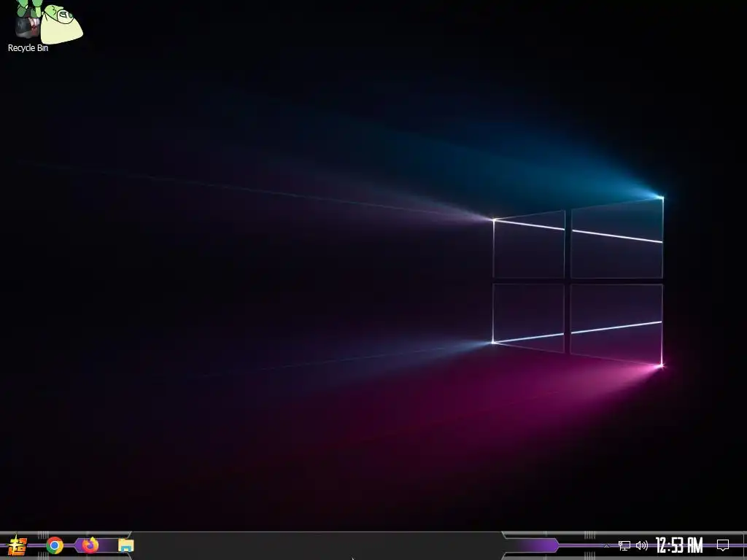Show hidden system tray icons
Image resolution: width=747 pixels, height=560 pixels.
(x=606, y=545)
